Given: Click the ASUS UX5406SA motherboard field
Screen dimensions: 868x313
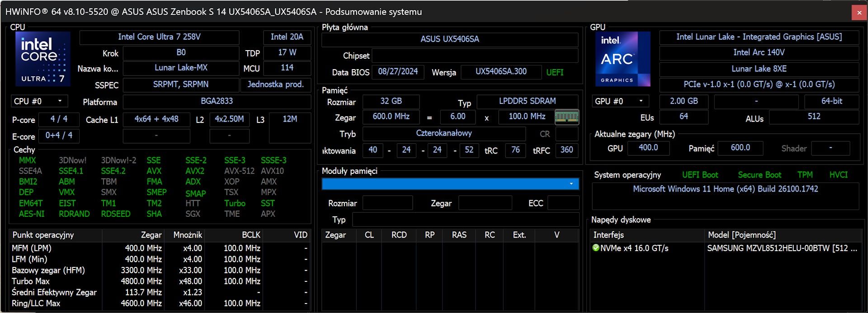Looking at the screenshot, I should pos(450,39).
